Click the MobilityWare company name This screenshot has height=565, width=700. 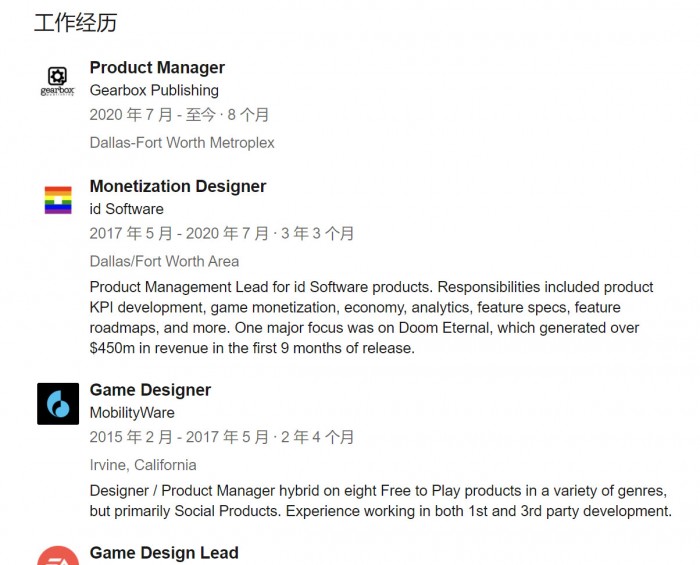coord(132,413)
